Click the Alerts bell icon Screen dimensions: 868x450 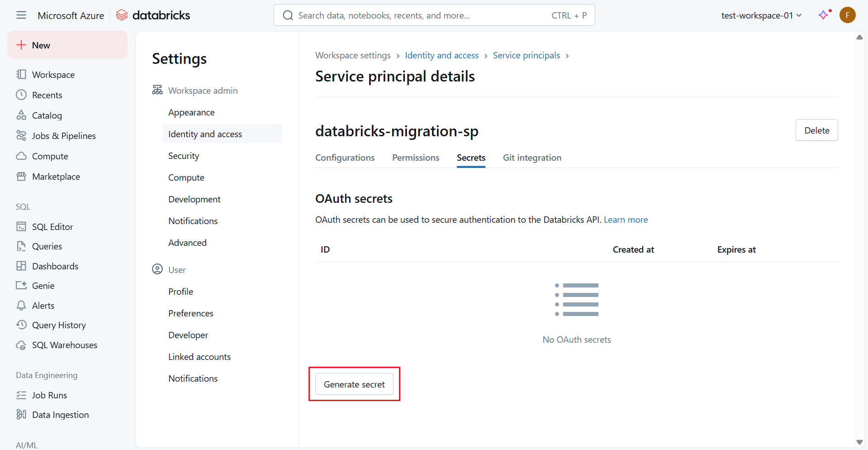click(21, 305)
